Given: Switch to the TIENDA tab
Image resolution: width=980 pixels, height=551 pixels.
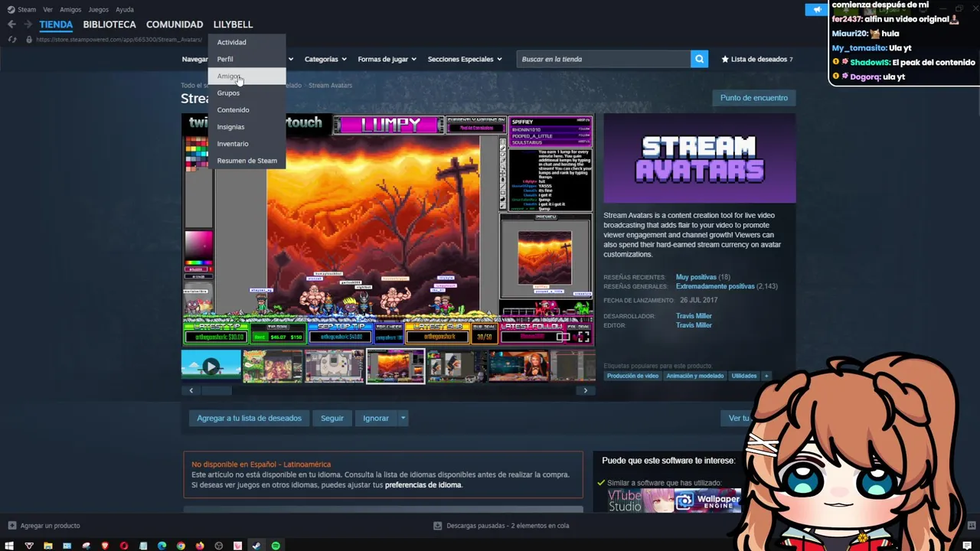Looking at the screenshot, I should [56, 24].
